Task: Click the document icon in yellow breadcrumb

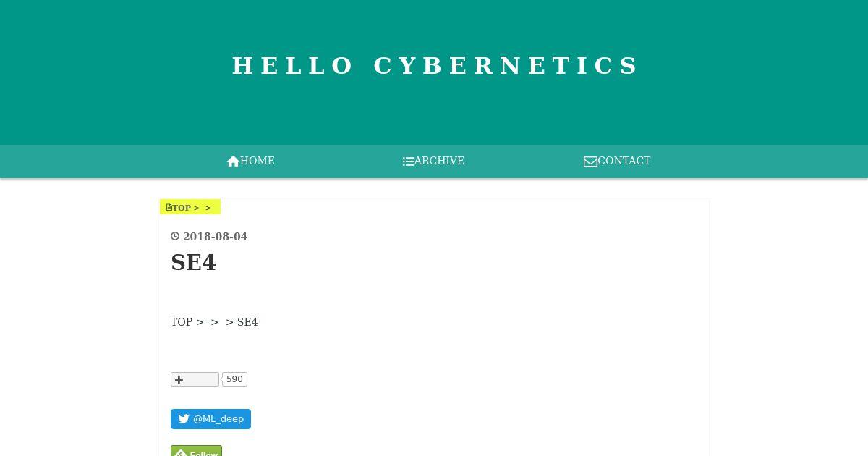Action: click(x=169, y=207)
